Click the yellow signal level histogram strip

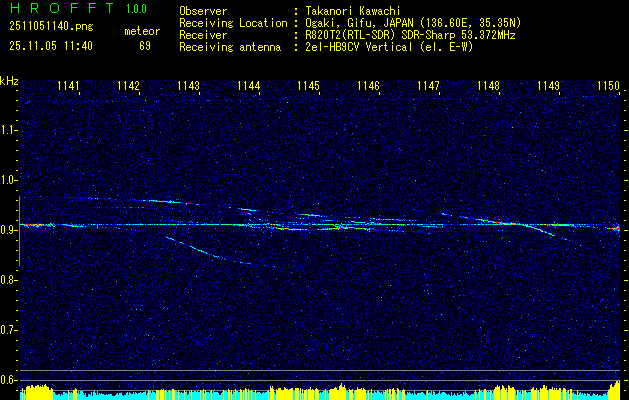tap(320, 392)
